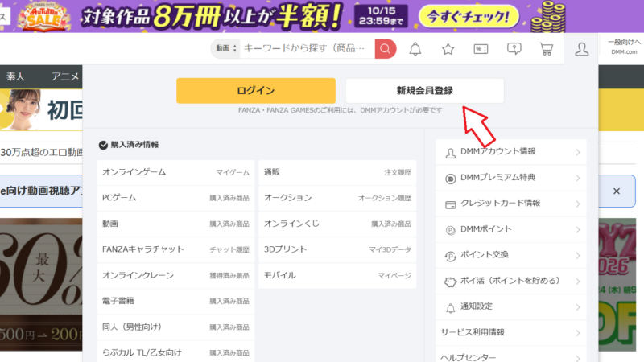
Task: Open 一般向けへ DMM.com link
Action: (624, 47)
